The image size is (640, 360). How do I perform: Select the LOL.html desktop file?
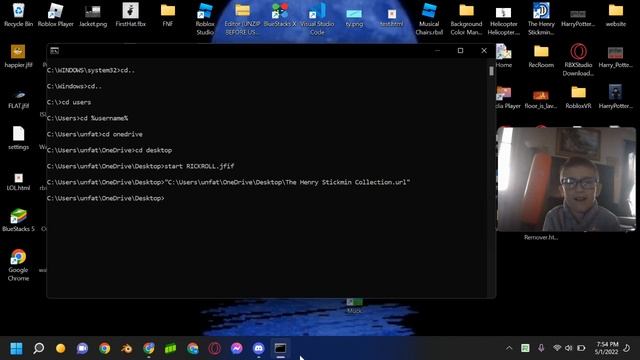(x=18, y=182)
